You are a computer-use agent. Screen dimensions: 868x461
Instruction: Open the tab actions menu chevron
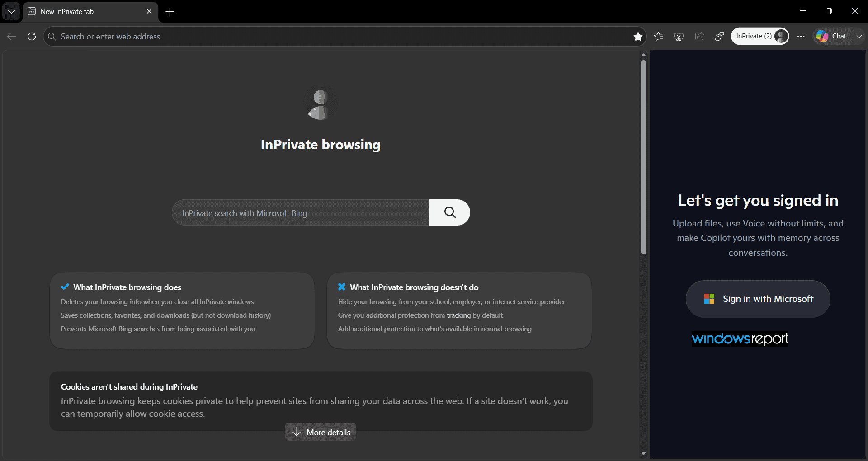click(11, 12)
